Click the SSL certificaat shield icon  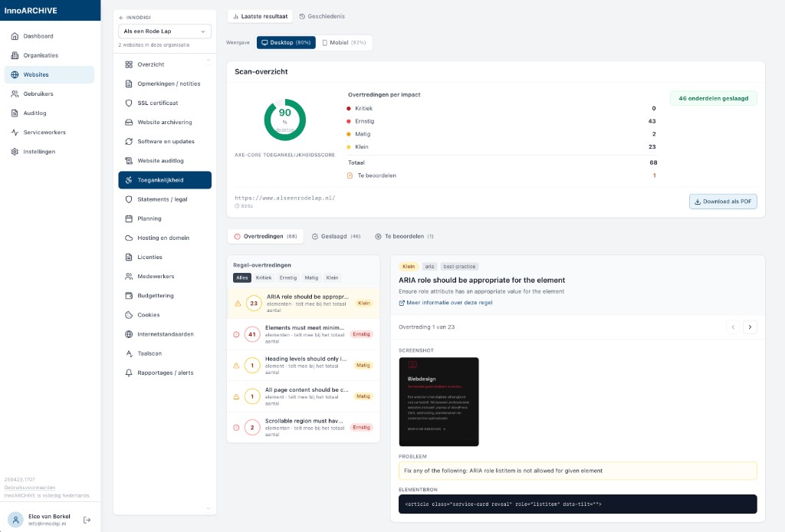coord(130,103)
